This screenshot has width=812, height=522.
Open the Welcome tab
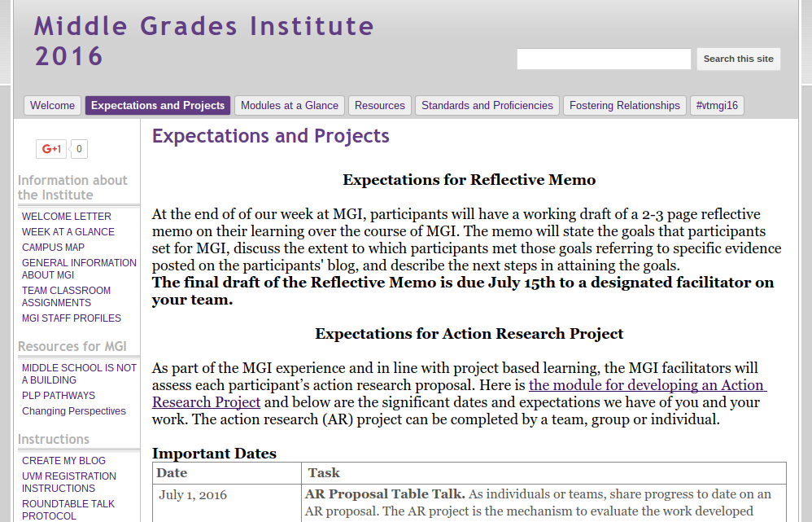52,105
